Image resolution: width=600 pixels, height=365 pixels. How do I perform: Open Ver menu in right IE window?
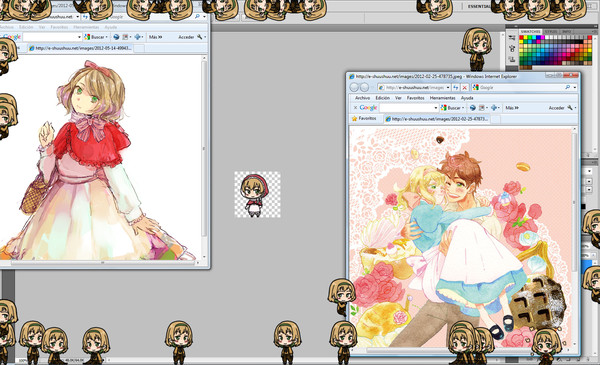tap(398, 98)
